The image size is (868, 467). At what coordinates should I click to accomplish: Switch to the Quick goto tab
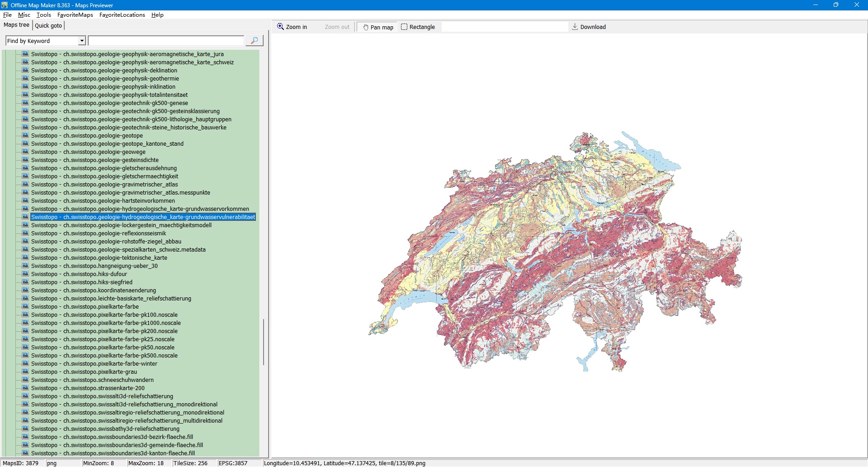tap(48, 25)
